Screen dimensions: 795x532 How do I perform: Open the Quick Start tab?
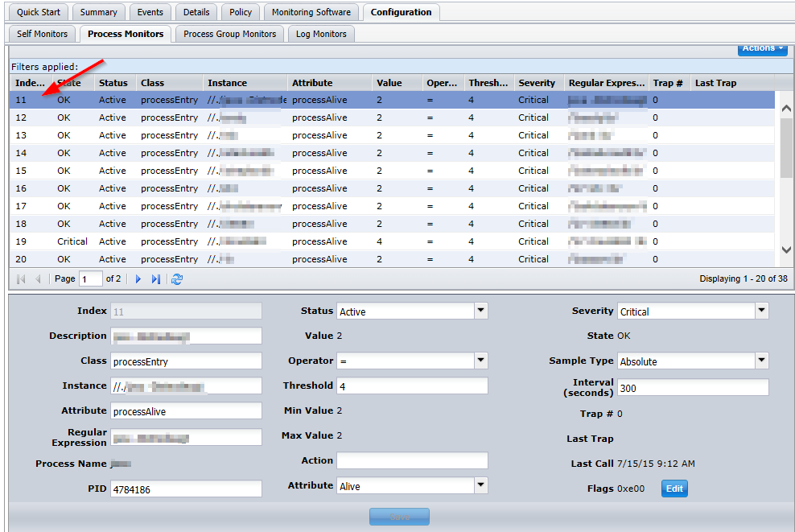click(38, 12)
